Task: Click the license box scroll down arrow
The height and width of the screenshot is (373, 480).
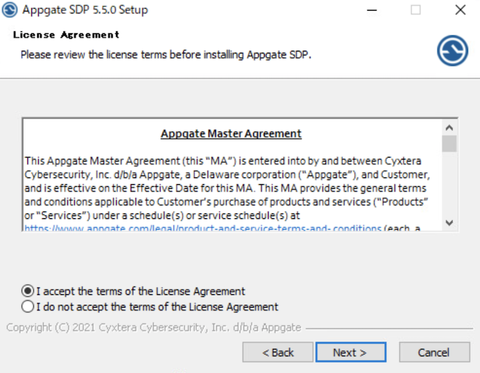Action: [449, 223]
